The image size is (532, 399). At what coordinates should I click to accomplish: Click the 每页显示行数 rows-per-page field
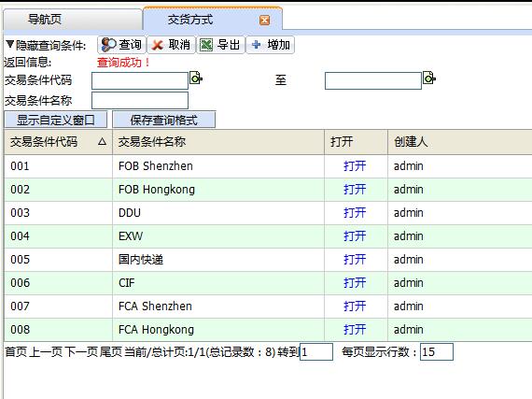tap(437, 351)
